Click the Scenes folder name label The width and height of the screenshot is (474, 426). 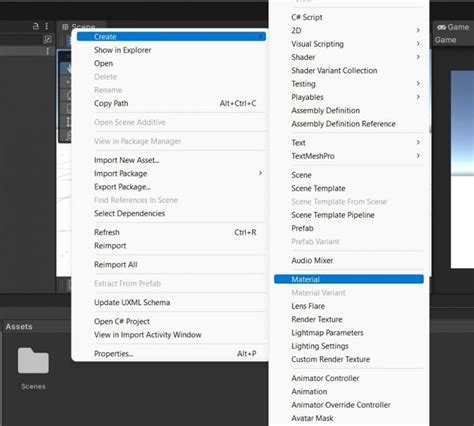(33, 386)
